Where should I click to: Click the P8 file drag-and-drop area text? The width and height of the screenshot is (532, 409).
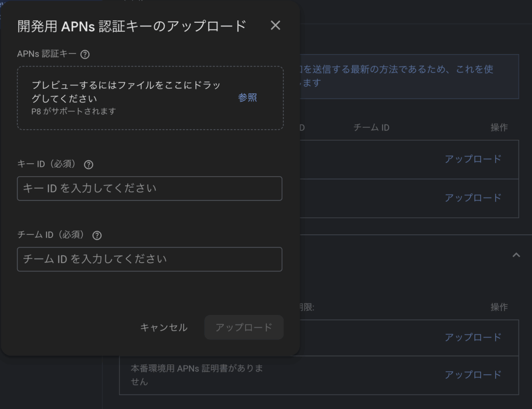pyautogui.click(x=134, y=91)
